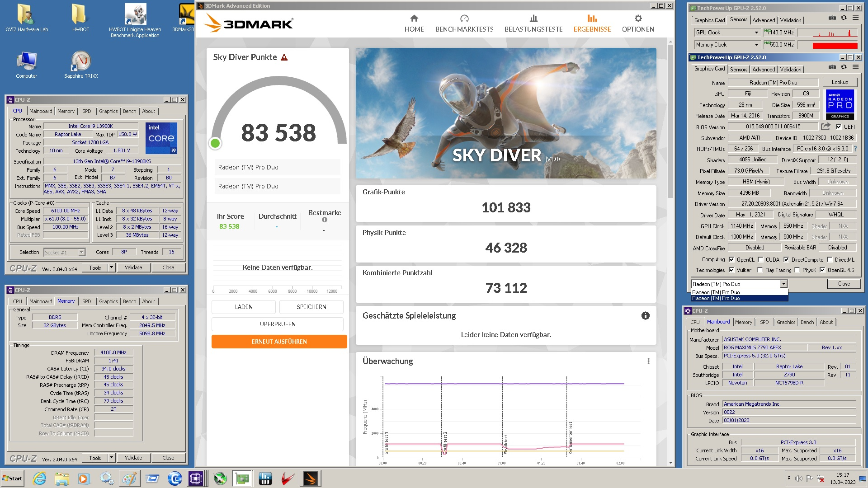This screenshot has height=488, width=868.
Task: Open Windows Explorer folder on taskbar
Action: (62, 479)
